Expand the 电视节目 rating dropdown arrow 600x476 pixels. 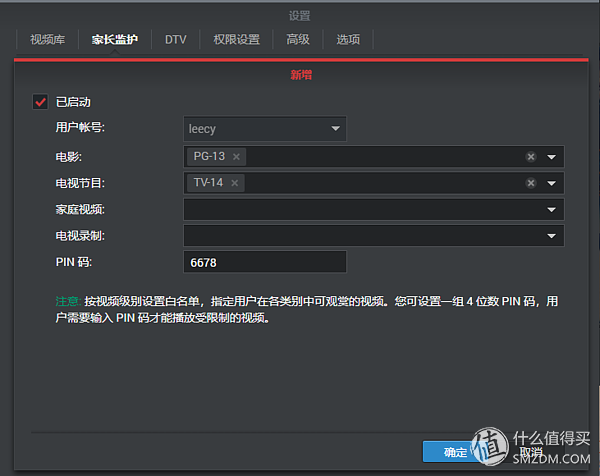[551, 183]
